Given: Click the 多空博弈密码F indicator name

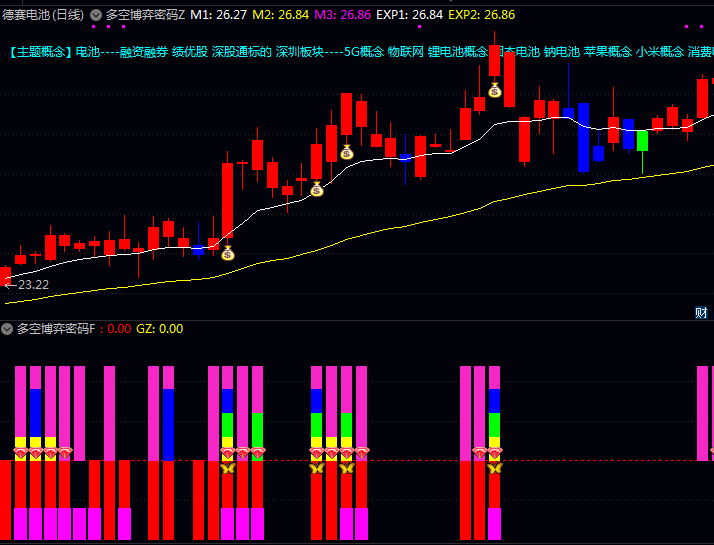Looking at the screenshot, I should pyautogui.click(x=56, y=329).
